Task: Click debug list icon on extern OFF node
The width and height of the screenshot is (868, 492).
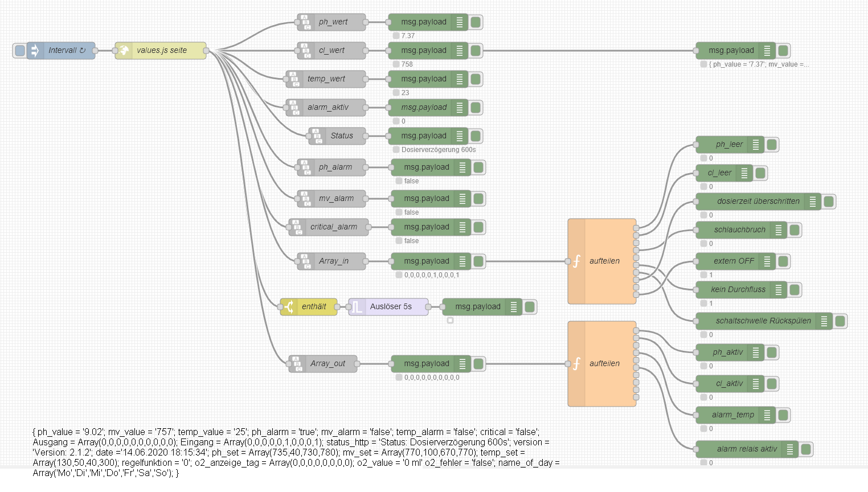Action: tap(767, 261)
